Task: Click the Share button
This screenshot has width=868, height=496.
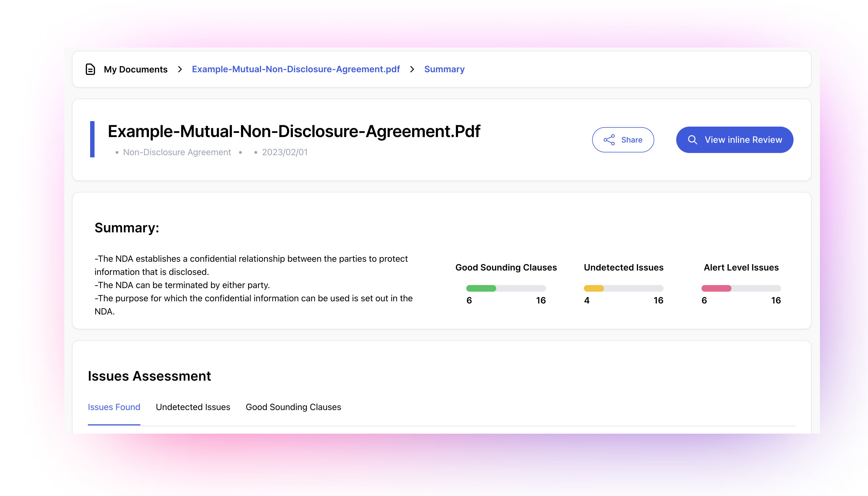Action: point(623,140)
